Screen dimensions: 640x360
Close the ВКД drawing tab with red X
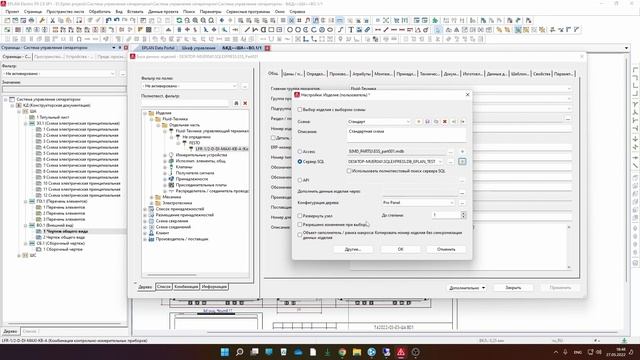pyautogui.click(x=267, y=48)
